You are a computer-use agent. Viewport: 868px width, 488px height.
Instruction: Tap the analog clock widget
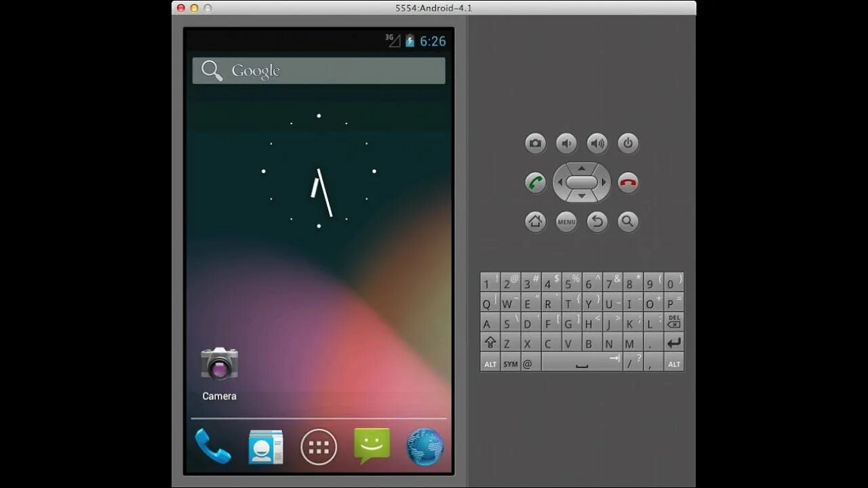(319, 171)
